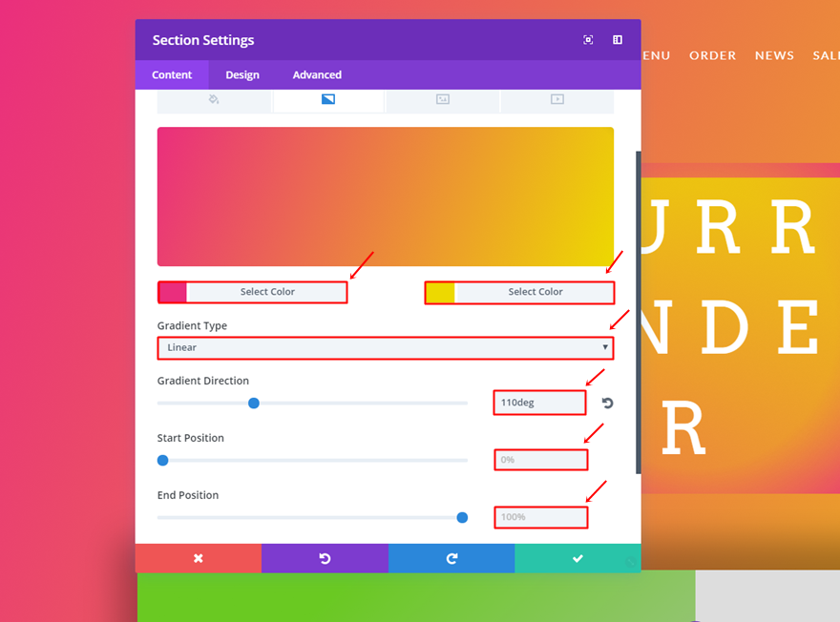Redo change using blue button
Viewport: 840px width, 622px height.
[x=451, y=558]
